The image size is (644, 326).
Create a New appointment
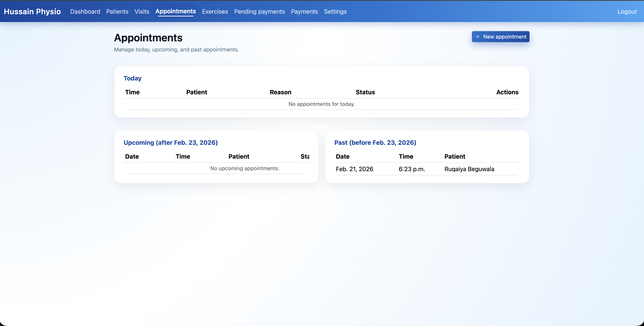(501, 37)
